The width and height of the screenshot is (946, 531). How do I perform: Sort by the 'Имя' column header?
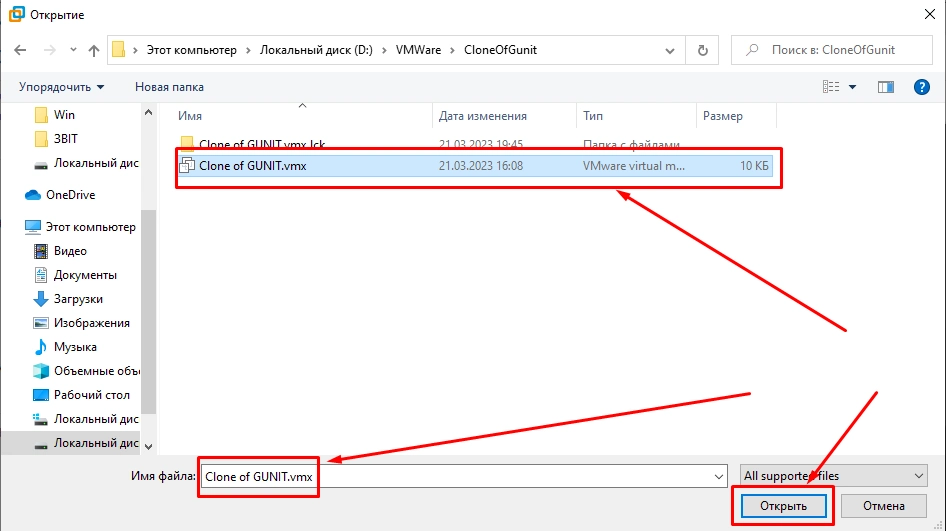point(305,116)
